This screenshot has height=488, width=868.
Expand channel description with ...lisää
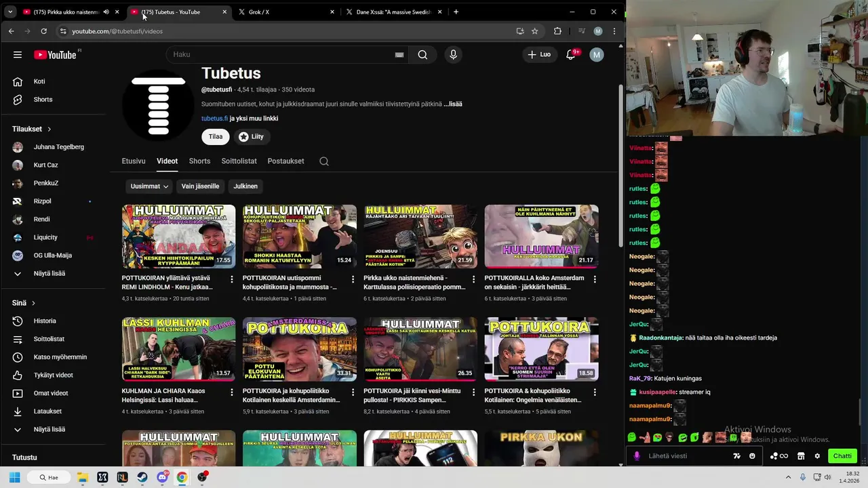pos(453,104)
